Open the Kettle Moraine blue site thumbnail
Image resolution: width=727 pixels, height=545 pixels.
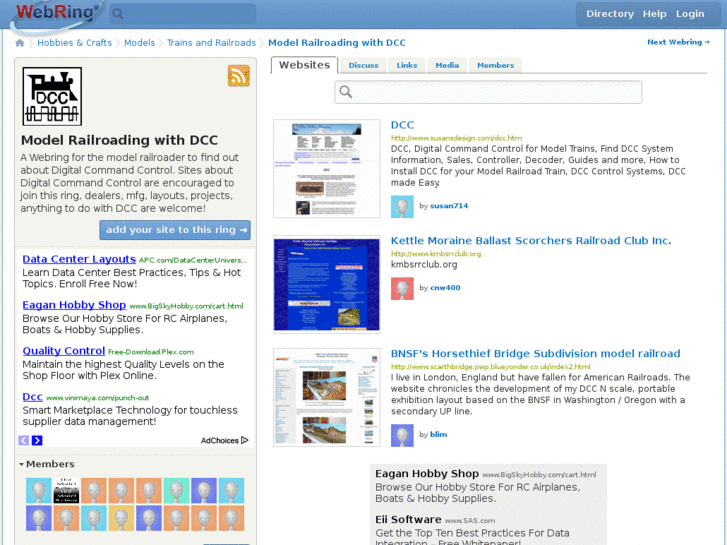point(326,284)
